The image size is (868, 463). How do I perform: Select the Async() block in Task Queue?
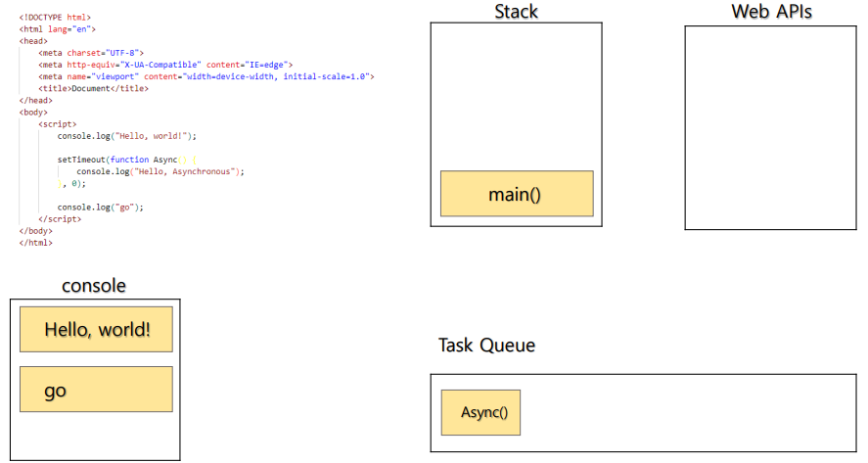[x=480, y=412]
